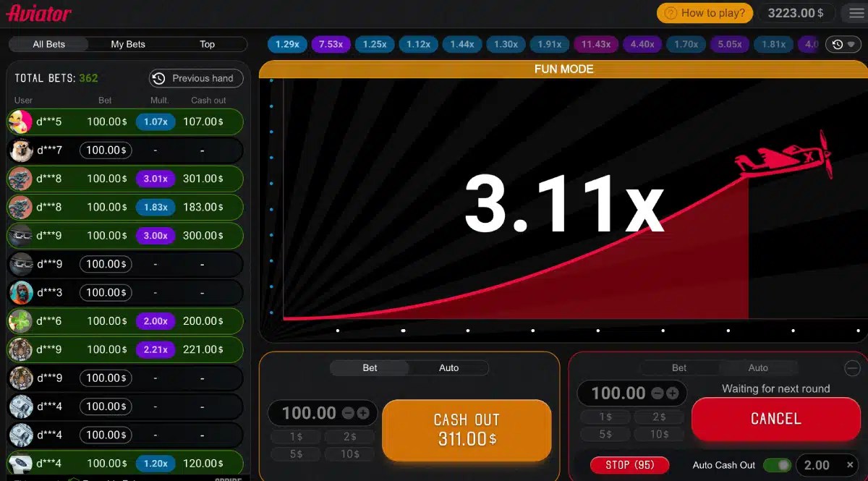Open the Top bets tab
The height and width of the screenshot is (481, 868).
coord(208,44)
